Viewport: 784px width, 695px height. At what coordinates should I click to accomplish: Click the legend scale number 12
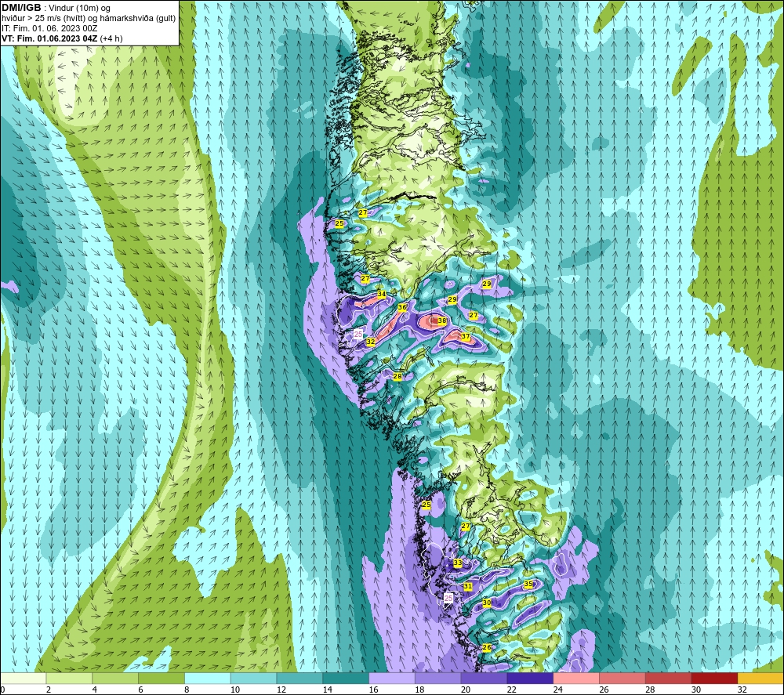click(x=281, y=690)
